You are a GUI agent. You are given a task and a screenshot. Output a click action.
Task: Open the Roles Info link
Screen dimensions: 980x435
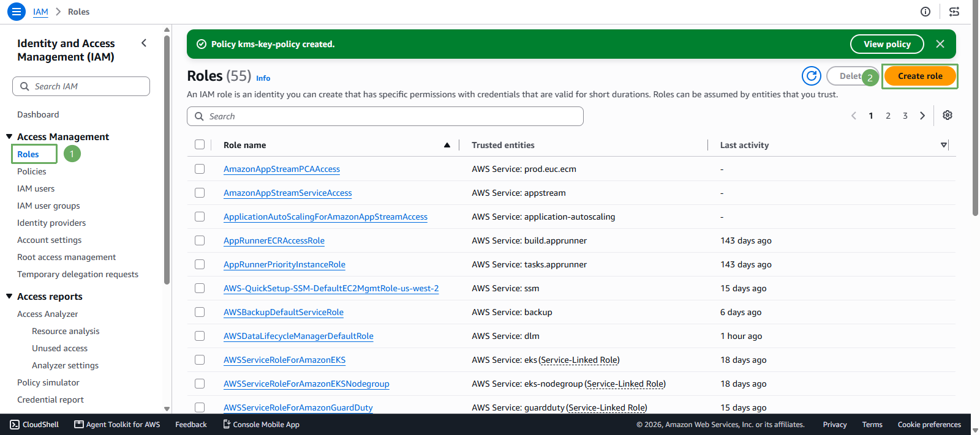click(x=263, y=78)
